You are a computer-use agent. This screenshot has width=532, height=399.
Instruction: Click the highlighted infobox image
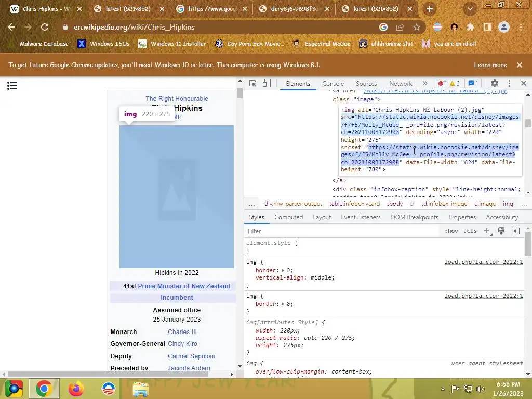(177, 196)
